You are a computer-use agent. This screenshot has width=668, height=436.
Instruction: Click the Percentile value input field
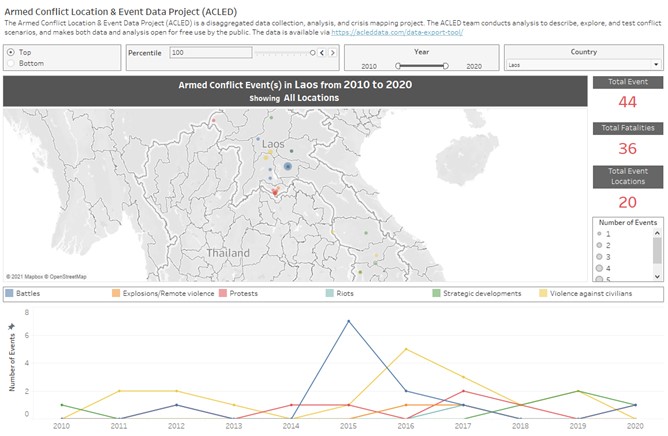click(208, 52)
